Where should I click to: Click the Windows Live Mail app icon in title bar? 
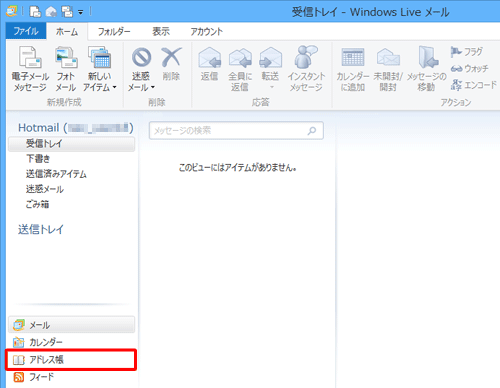click(x=12, y=11)
